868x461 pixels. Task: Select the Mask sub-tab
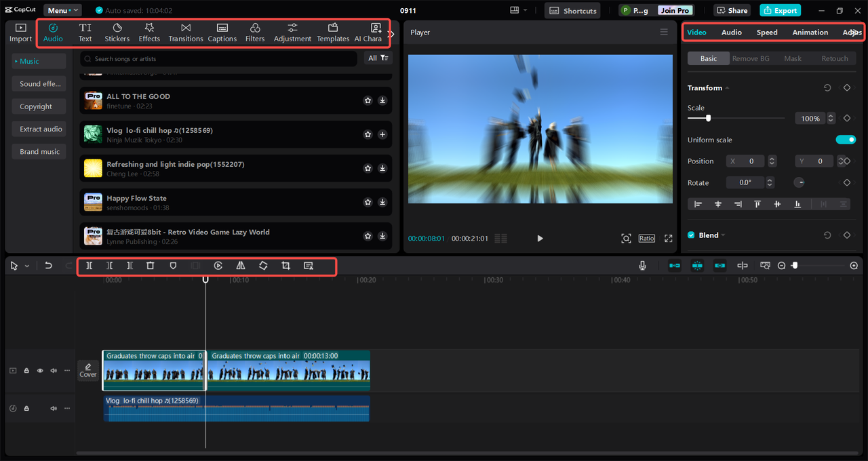click(793, 58)
